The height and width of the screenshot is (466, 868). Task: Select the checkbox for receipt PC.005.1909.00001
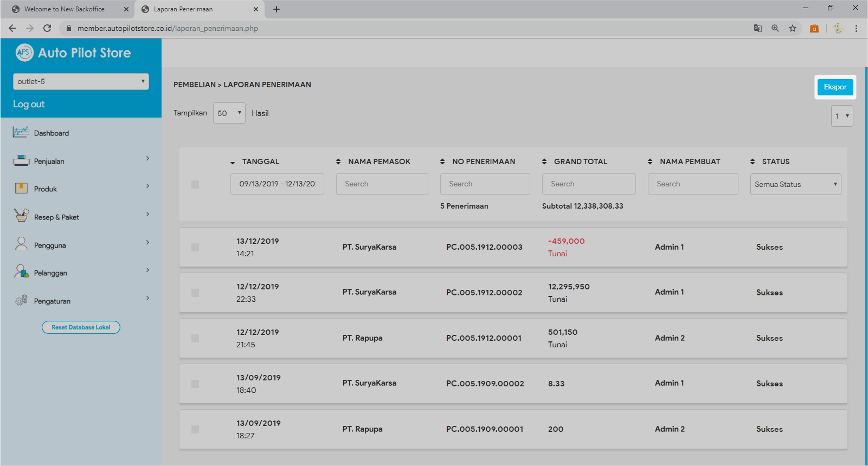(x=195, y=429)
